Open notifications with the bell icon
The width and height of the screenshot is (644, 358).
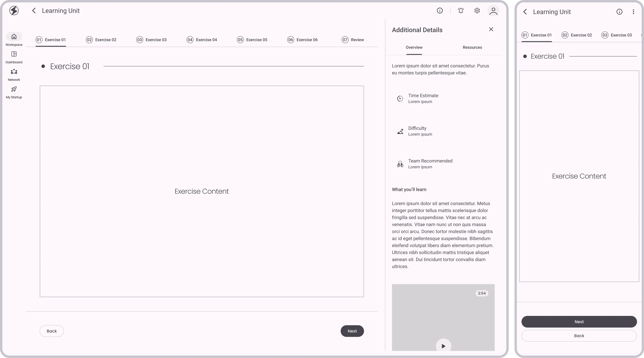point(461,10)
